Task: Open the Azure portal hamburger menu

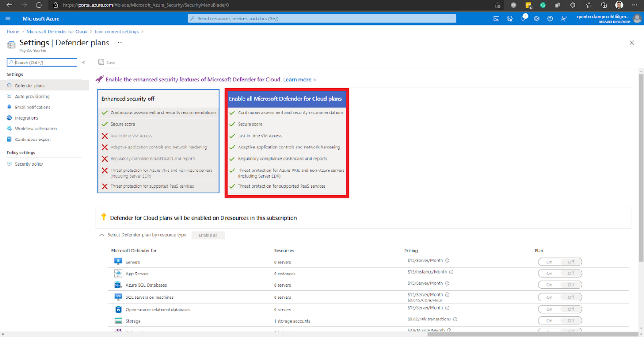Action: [x=8, y=18]
